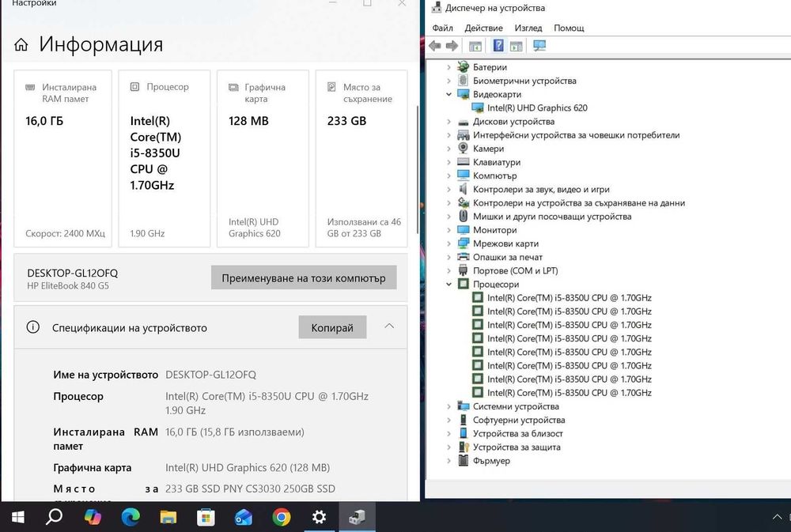Open the Outlook mail taskbar icon
791x532 pixels.
pos(244,517)
